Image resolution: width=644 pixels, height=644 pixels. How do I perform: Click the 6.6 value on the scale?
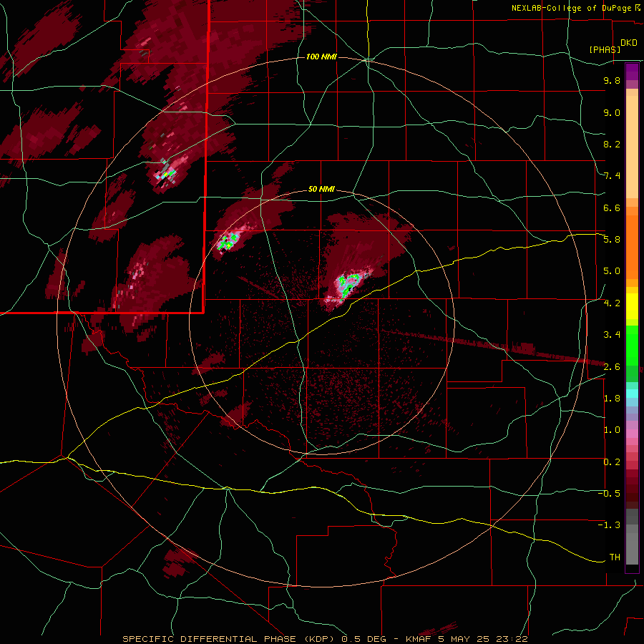(612, 208)
